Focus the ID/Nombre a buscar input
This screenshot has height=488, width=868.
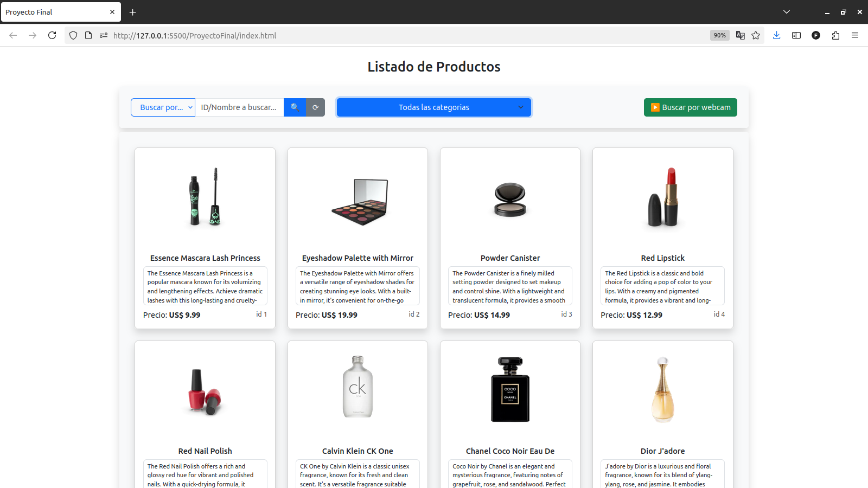(x=239, y=107)
